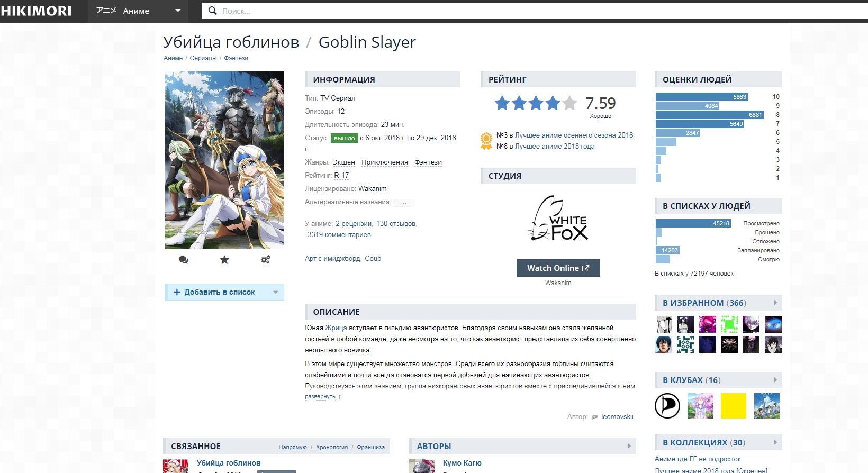Click the Watch Online button

558,268
